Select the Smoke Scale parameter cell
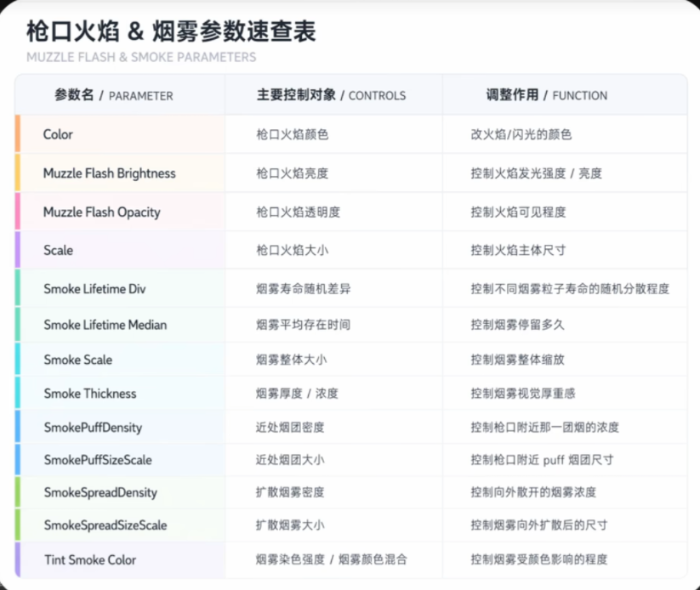Image resolution: width=700 pixels, height=590 pixels. (x=120, y=360)
